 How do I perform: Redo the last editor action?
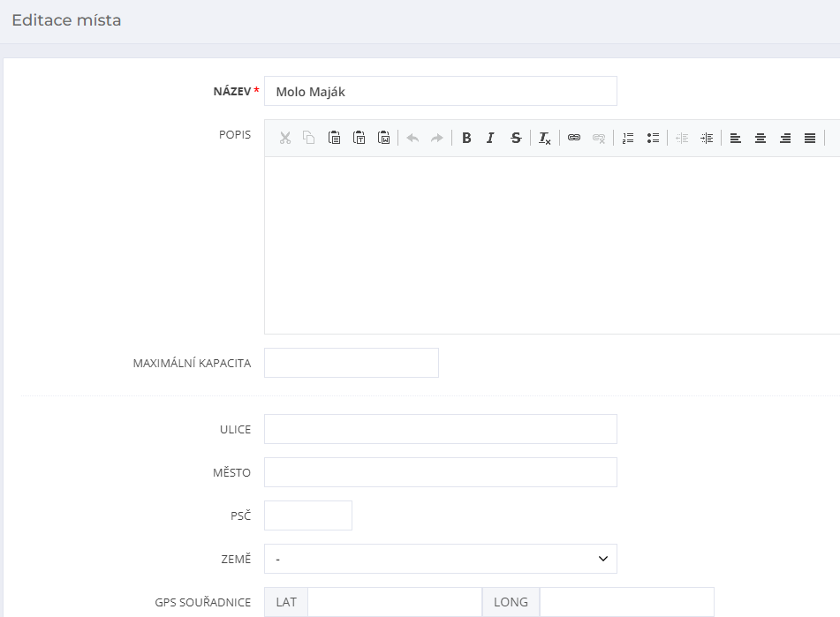(437, 138)
